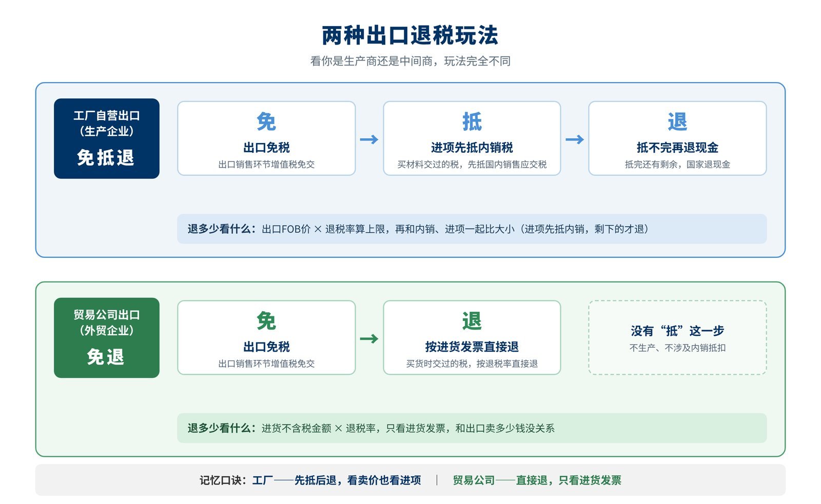This screenshot has width=821, height=504.
Task: Click the note text starting with "进货不含税金额 × 退税率"
Action: click(x=408, y=428)
